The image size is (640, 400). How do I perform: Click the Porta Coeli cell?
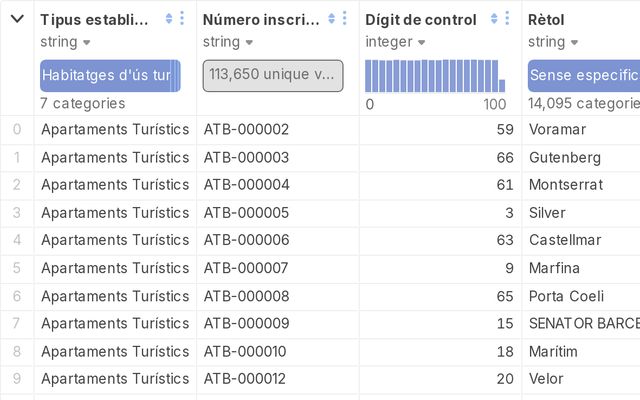(566, 296)
